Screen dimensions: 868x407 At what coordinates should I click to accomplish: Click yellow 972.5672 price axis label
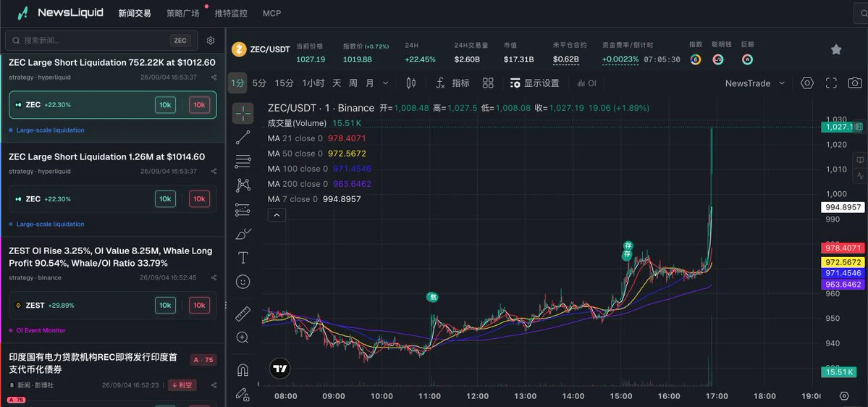point(843,262)
